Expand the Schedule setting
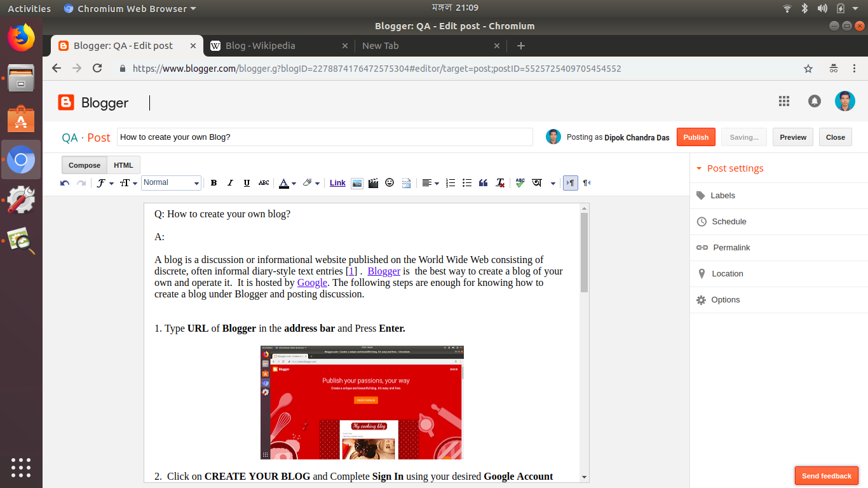The height and width of the screenshot is (488, 868). click(x=778, y=222)
